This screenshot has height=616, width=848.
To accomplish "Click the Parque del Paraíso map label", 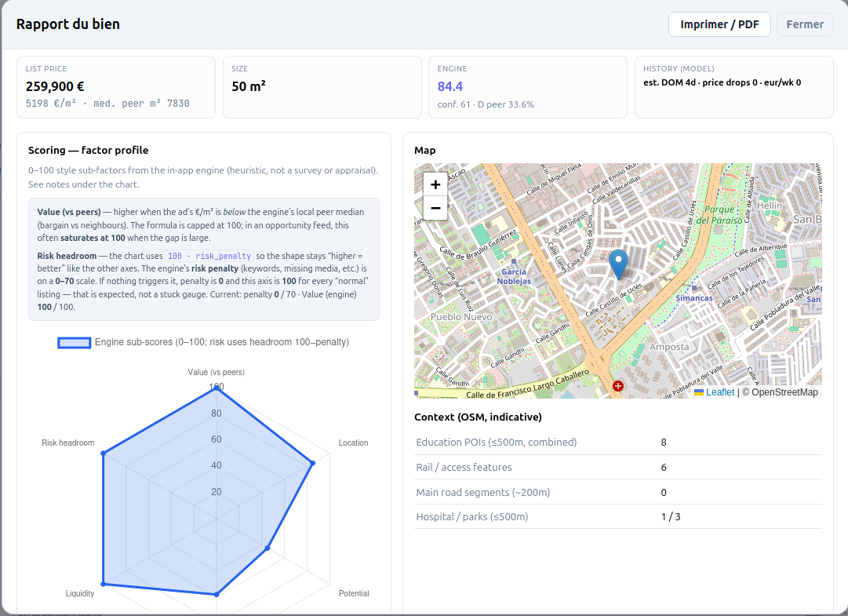I will (719, 215).
